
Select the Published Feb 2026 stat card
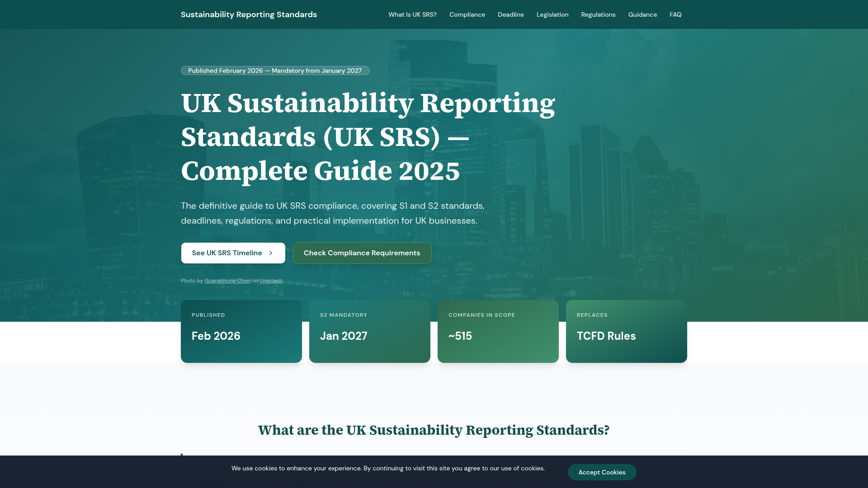(241, 331)
